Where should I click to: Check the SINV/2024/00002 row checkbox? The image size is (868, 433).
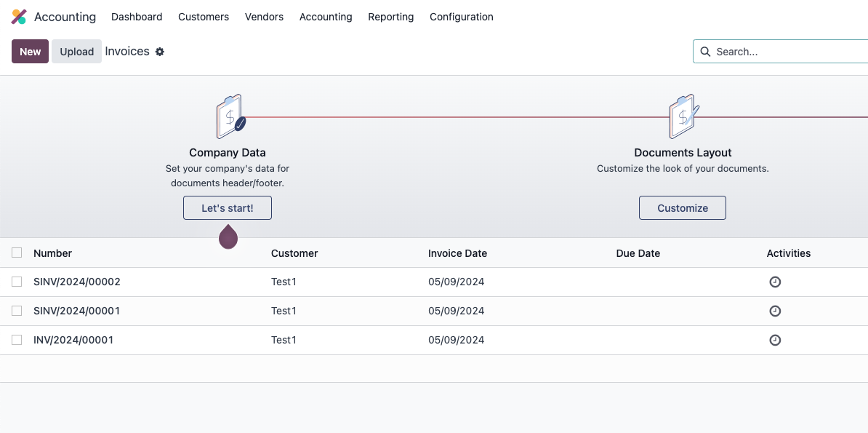17,282
